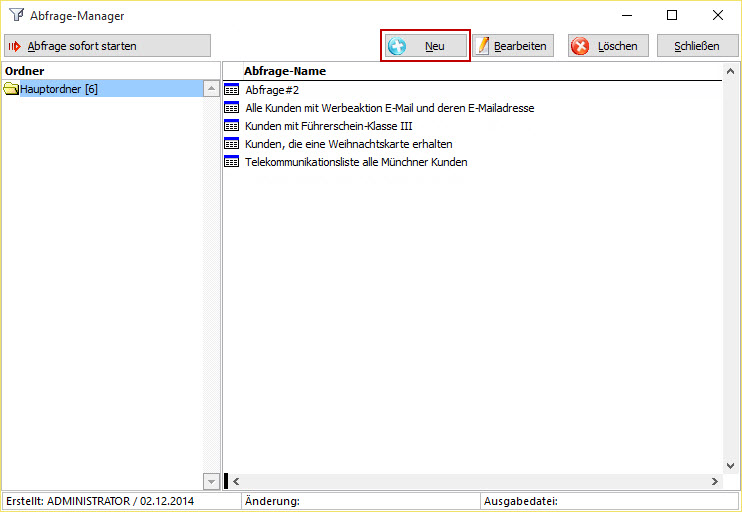Click the icon beside Telekommunikationsliste query
The image size is (742, 512).
[232, 162]
